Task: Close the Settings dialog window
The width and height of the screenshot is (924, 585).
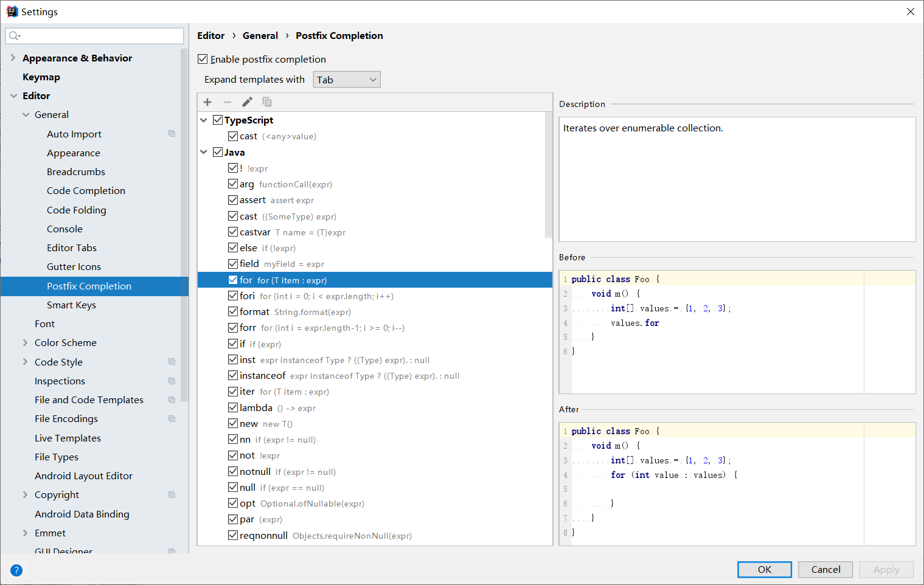Action: click(x=911, y=12)
